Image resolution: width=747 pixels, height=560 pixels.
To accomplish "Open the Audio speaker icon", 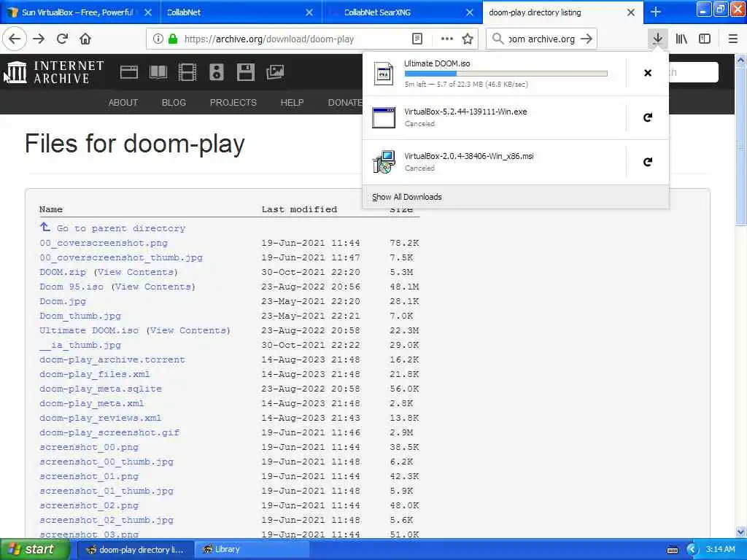I will pyautogui.click(x=216, y=72).
